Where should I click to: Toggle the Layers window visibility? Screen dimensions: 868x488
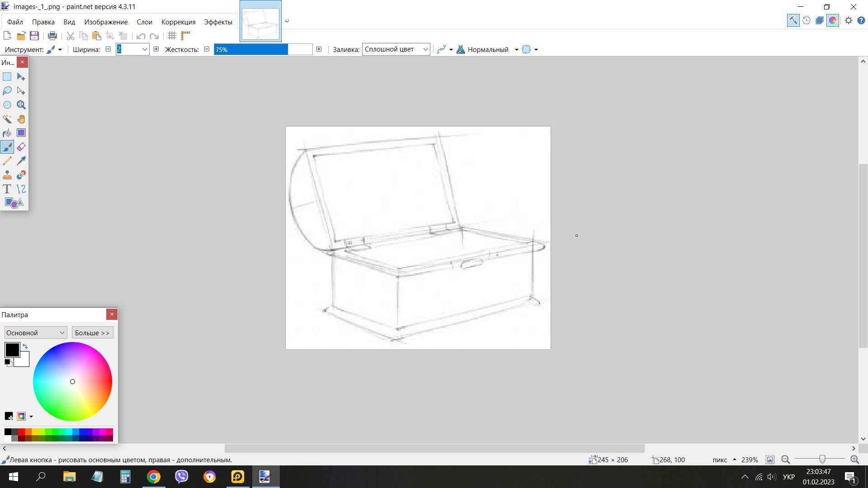click(819, 20)
